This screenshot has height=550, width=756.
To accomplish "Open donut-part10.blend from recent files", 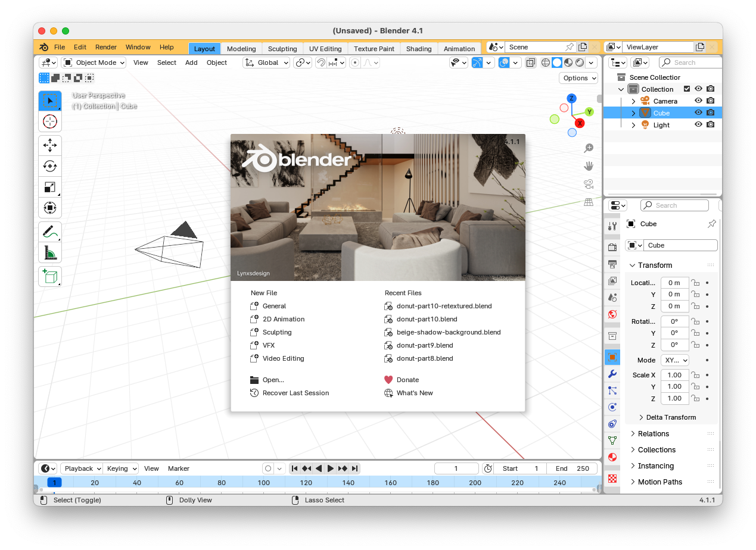I will 427,319.
